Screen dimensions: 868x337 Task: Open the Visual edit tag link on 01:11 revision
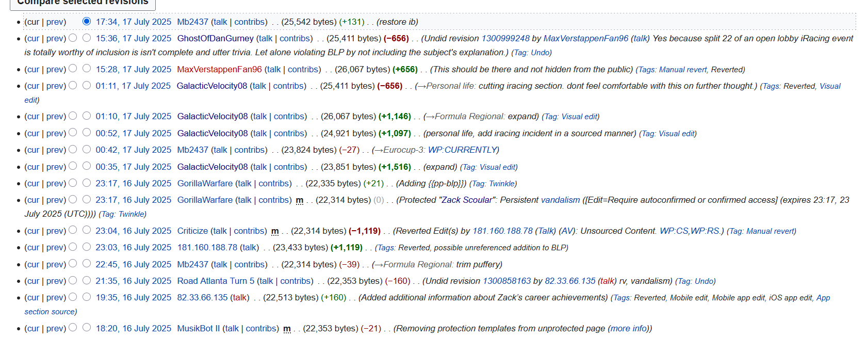(830, 86)
